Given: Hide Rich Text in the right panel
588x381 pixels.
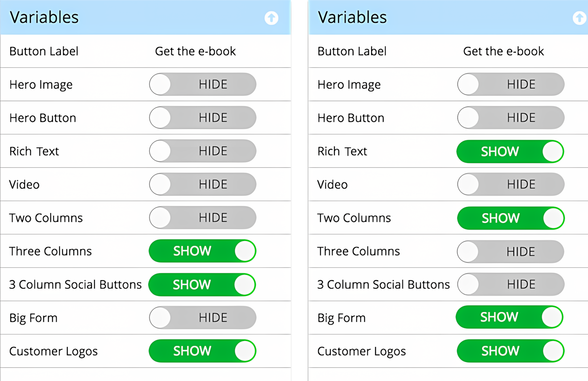Looking at the screenshot, I should click(x=510, y=151).
